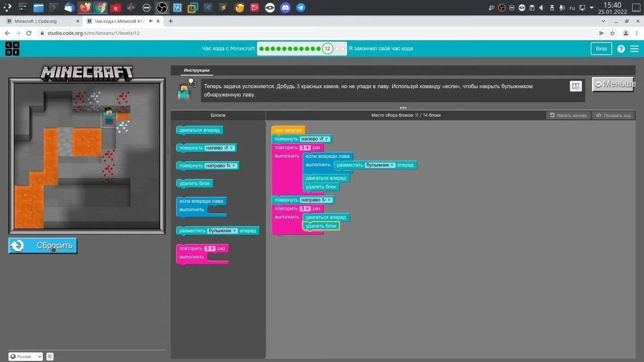Image resolution: width=644 pixels, height=362 pixels.
Task: Open the Chrome profile icon
Action: click(626, 33)
